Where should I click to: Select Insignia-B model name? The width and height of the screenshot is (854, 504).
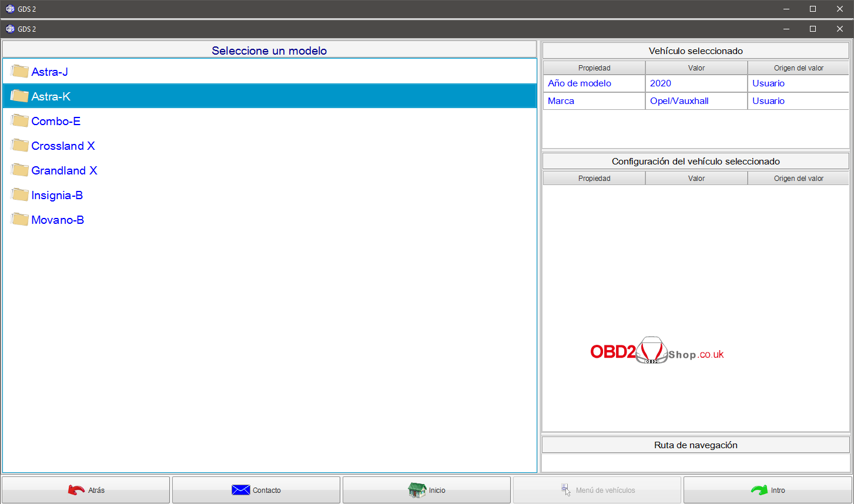[57, 195]
